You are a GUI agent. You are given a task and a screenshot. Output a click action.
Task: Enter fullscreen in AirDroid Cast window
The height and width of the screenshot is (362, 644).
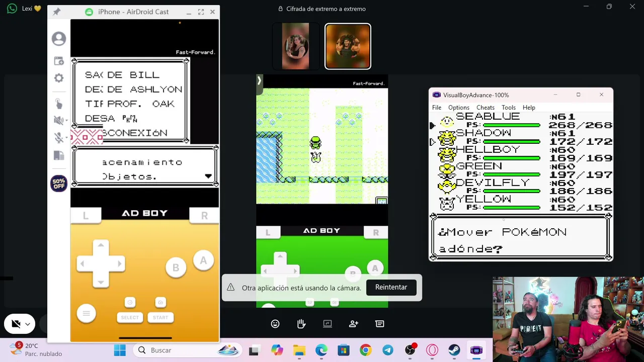tap(201, 12)
